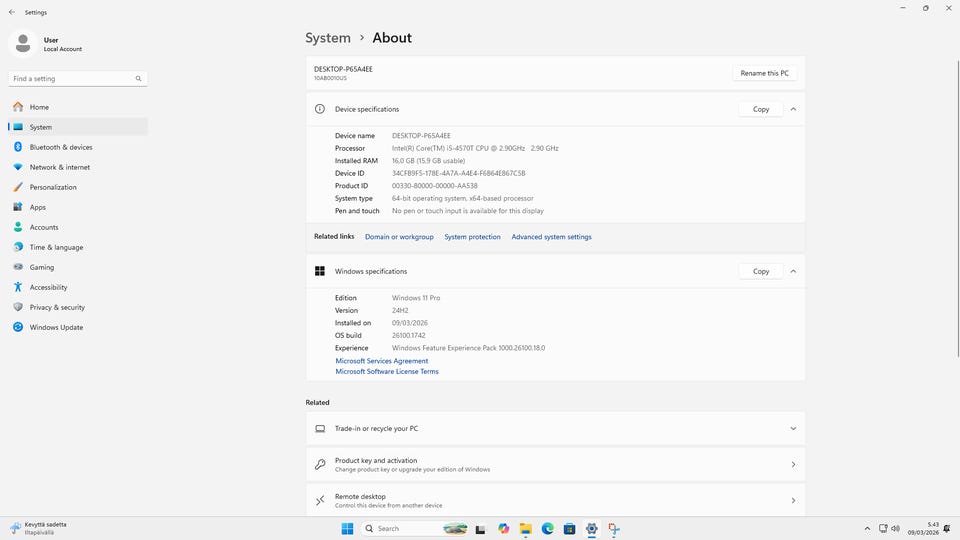Open Privacy & security settings
Viewport: 960px width, 540px height.
[x=57, y=307]
